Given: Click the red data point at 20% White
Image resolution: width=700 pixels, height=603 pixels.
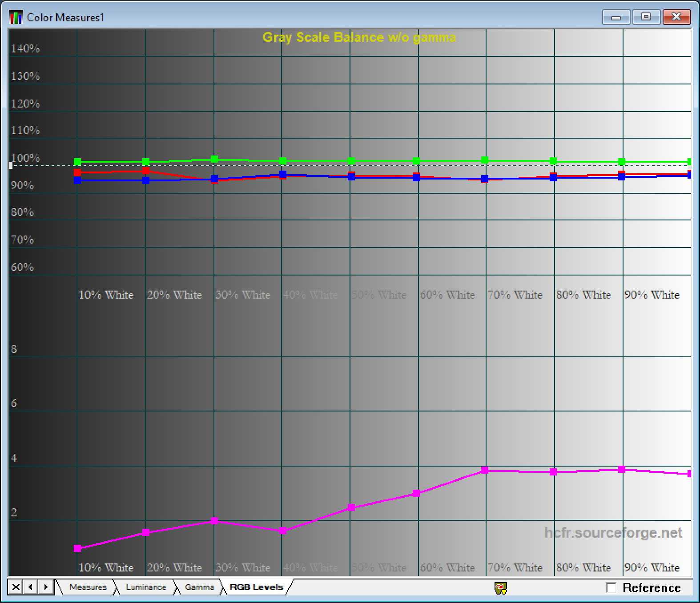Looking at the screenshot, I should click(x=146, y=171).
